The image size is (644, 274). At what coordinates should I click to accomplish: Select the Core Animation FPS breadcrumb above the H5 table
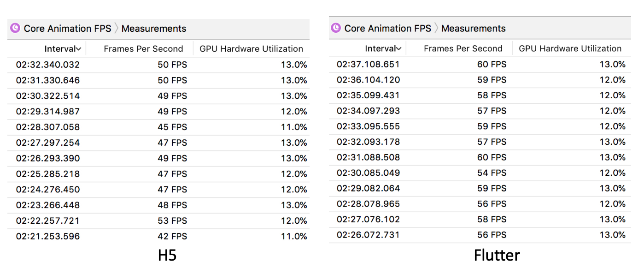pos(67,29)
